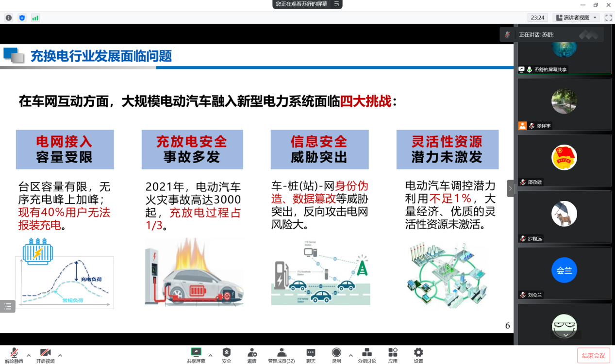Click the 结束会议 end meeting button
Viewport: 615px width, 364px height.
coord(594,356)
